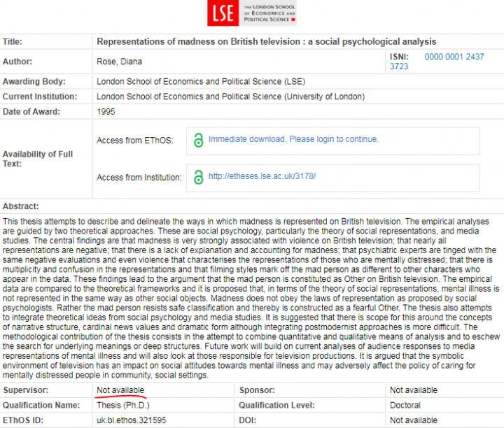Click the 'Qualification Name:' label

pos(41,405)
